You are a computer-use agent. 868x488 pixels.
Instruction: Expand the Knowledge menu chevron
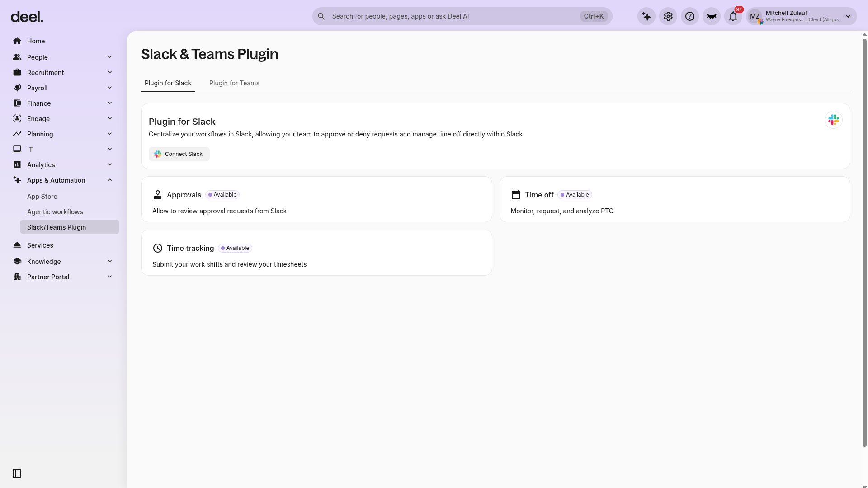(x=110, y=261)
